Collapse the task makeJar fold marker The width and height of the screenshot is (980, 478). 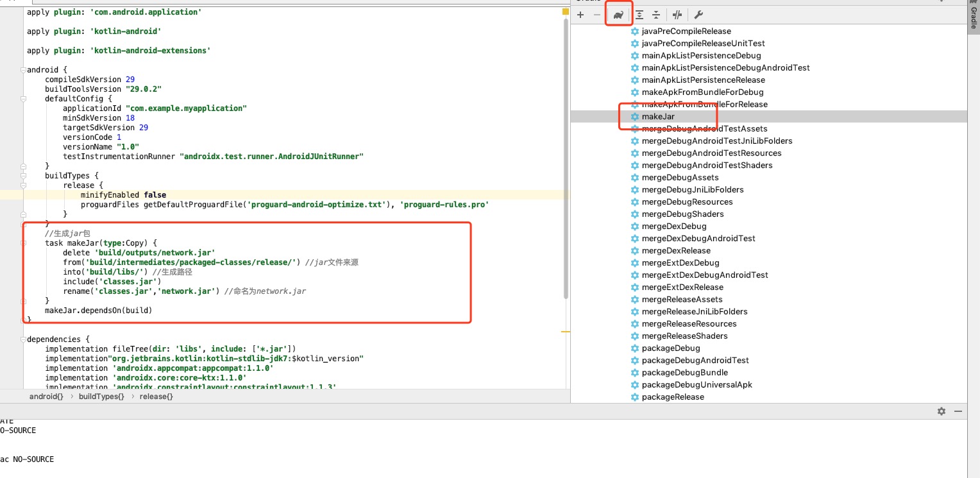click(23, 243)
